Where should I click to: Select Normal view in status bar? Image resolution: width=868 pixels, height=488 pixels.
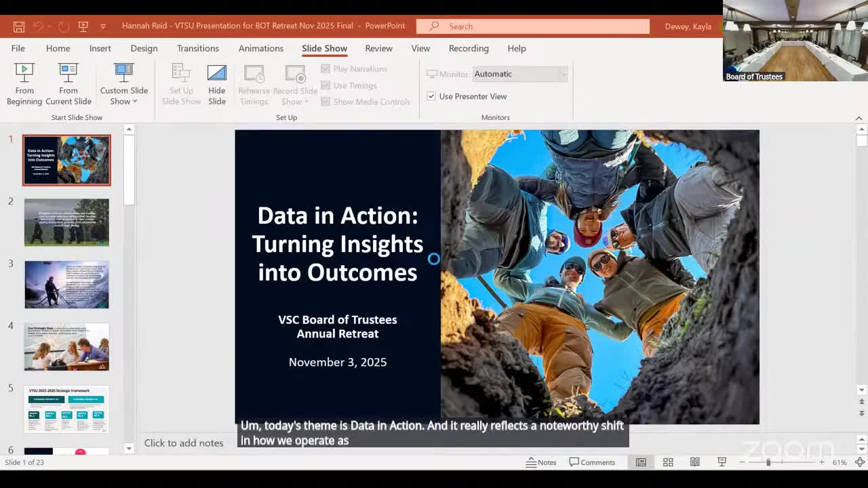[641, 462]
